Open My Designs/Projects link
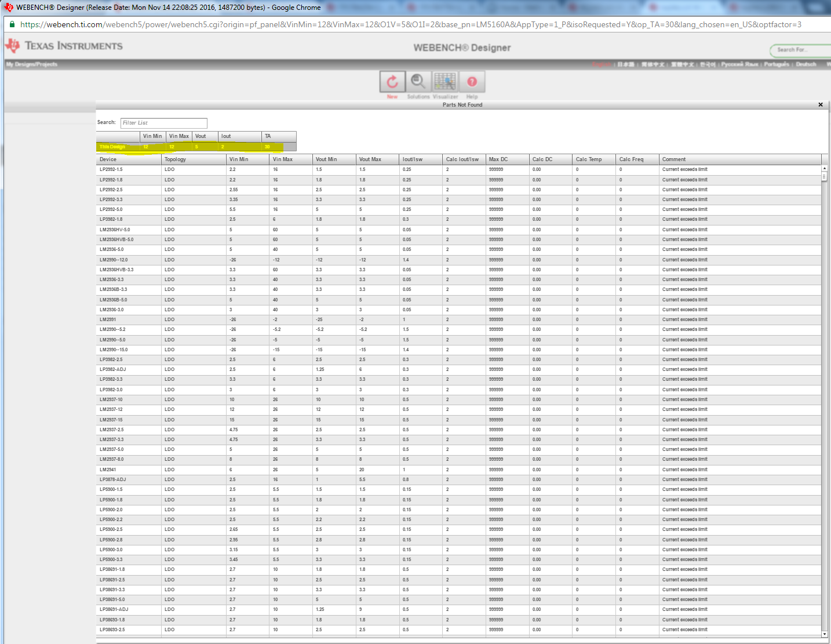Viewport: 831px width, 644px height. tap(32, 64)
